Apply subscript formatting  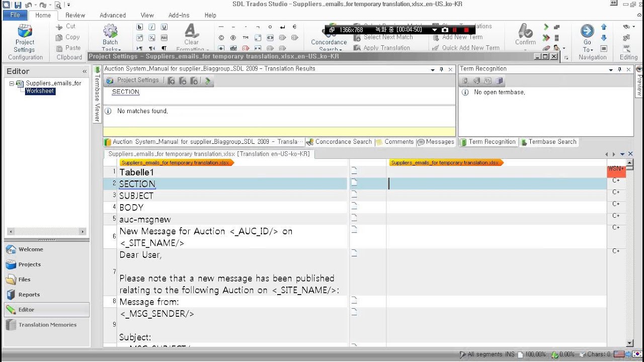(152, 38)
